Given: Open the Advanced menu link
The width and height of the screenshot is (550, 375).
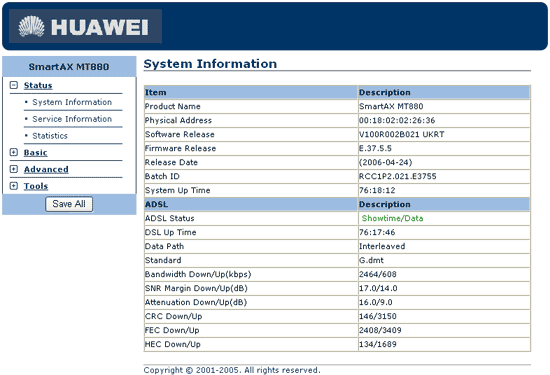Looking at the screenshot, I should 46,169.
